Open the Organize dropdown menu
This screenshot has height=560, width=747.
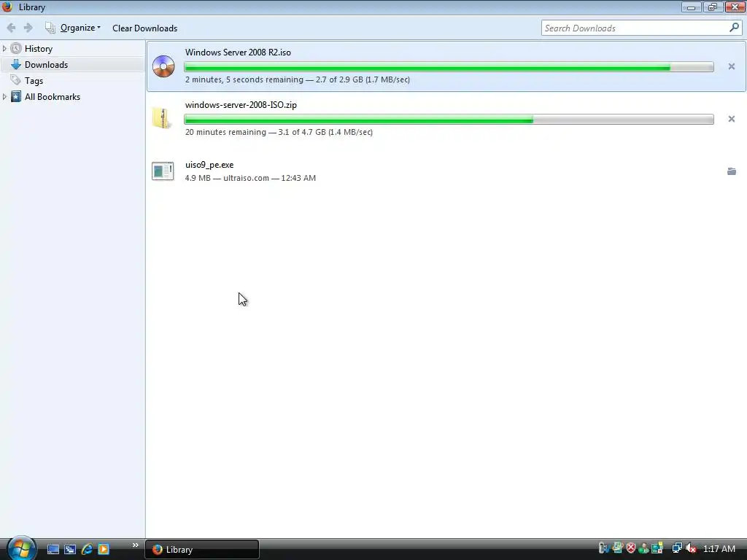80,28
